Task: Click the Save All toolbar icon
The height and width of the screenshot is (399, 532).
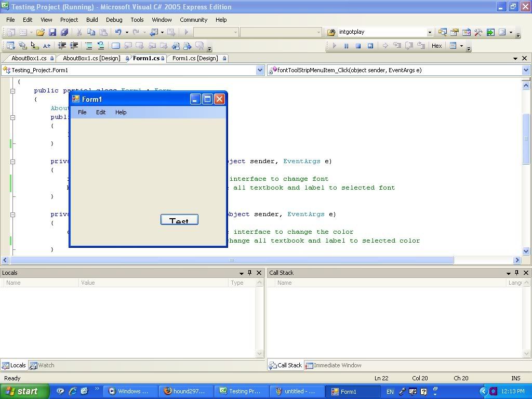Action: coord(63,32)
